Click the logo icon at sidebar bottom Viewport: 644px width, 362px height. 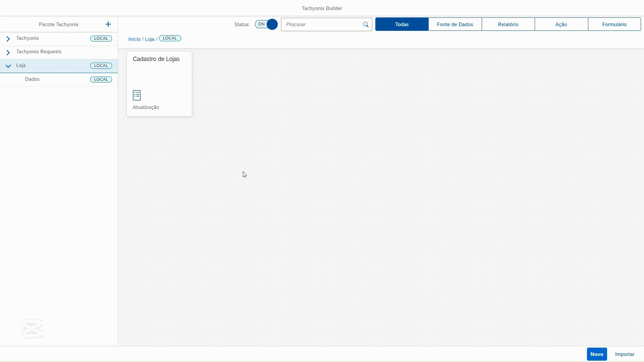(33, 328)
